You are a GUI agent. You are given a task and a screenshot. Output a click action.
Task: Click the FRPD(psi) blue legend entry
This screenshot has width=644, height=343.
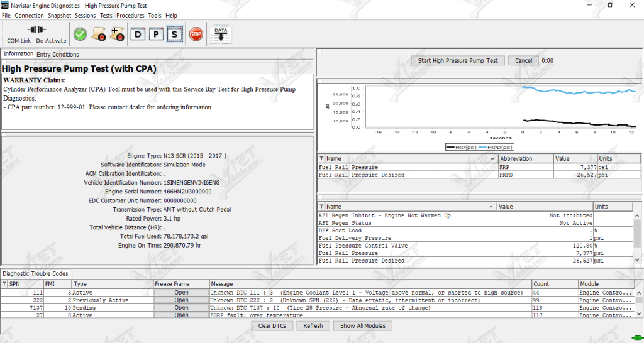point(496,147)
